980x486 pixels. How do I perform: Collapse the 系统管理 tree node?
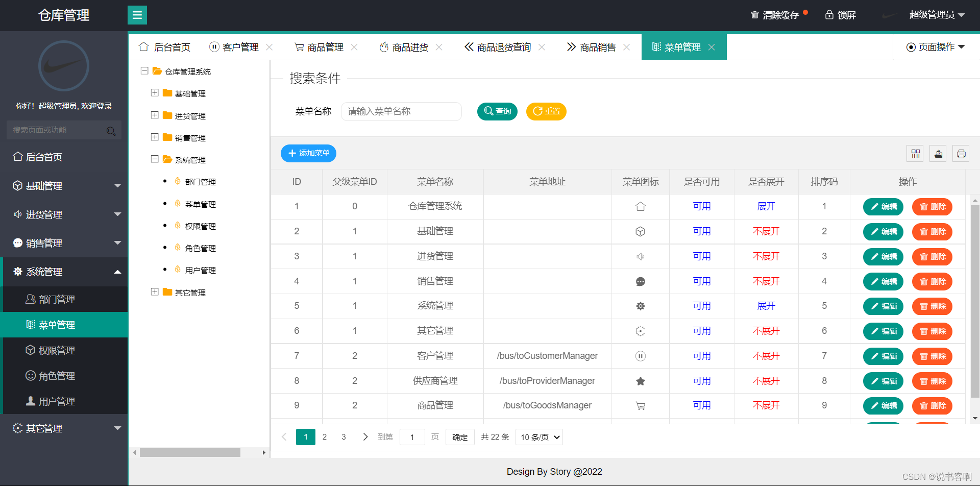click(x=155, y=159)
